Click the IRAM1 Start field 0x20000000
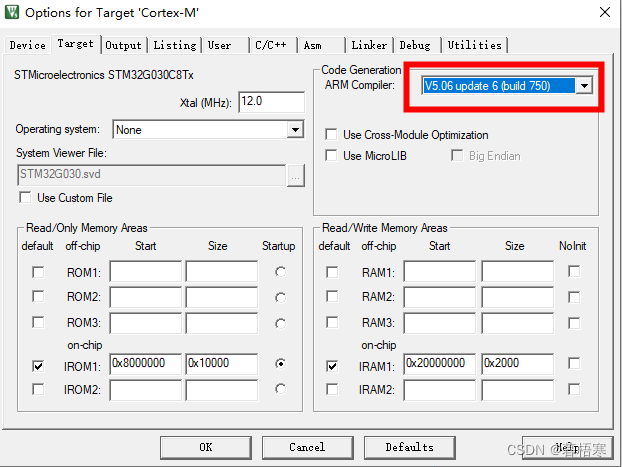The image size is (622, 467). (x=440, y=364)
